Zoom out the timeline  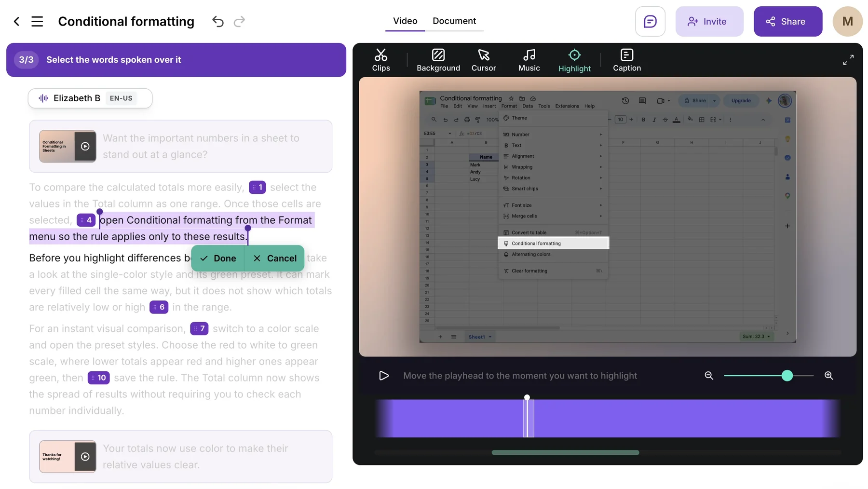(709, 376)
